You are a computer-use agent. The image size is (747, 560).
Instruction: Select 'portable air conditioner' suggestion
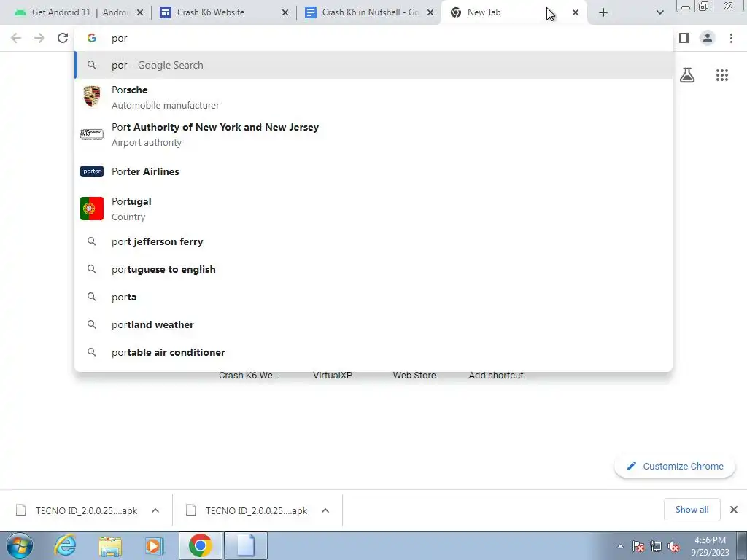pos(373,352)
